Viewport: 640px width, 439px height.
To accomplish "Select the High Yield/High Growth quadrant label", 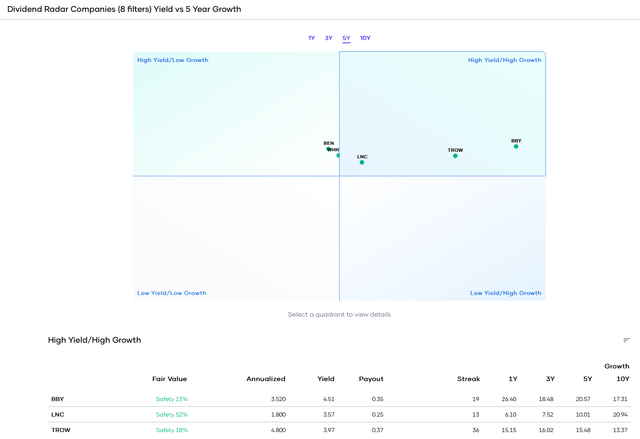I will 504,60.
